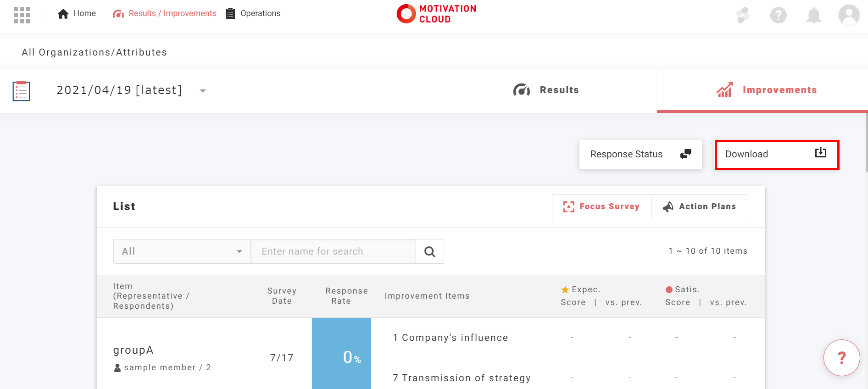Toggle to Focus Survey view

[x=601, y=207]
